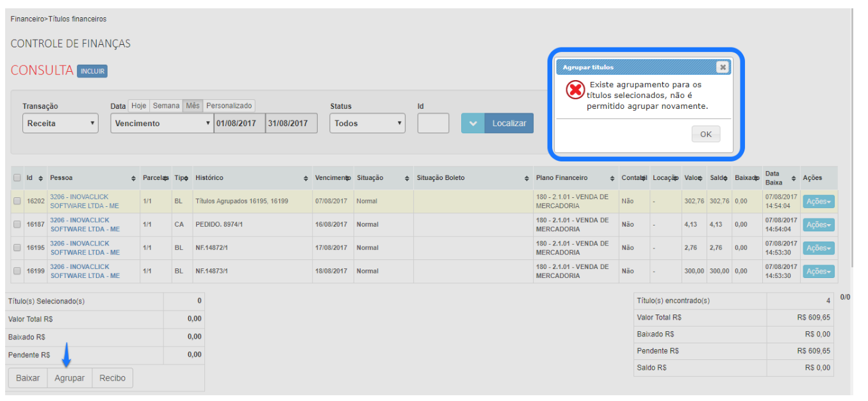Expand search options arrow beside Localizar
Image resolution: width=868 pixels, height=401 pixels.
473,123
